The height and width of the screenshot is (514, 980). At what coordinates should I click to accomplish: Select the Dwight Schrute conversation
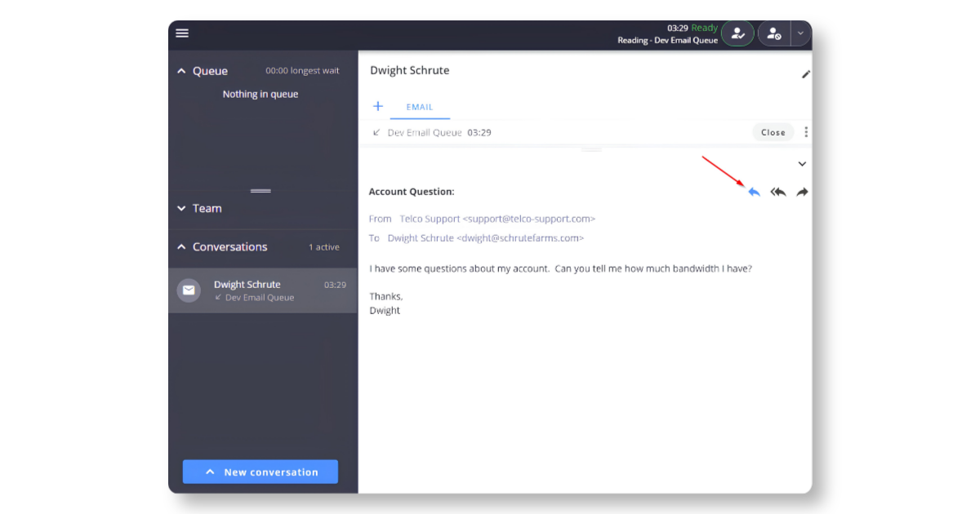pyautogui.click(x=263, y=290)
